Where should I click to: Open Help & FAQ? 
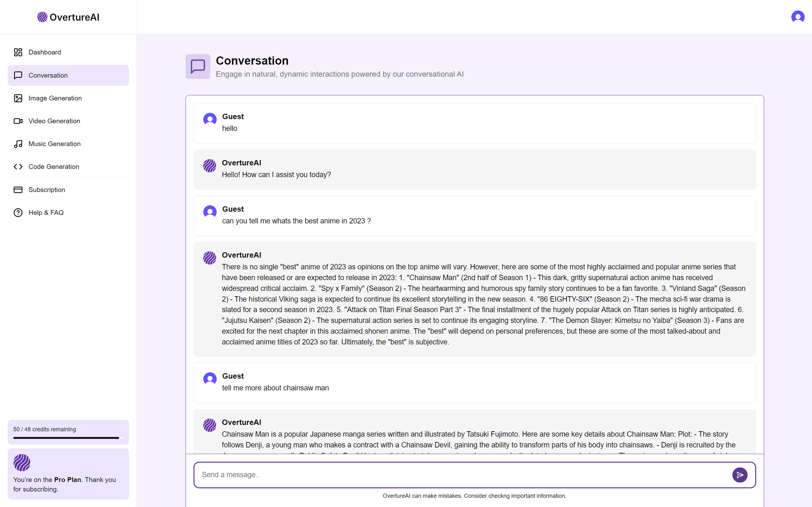coord(68,213)
